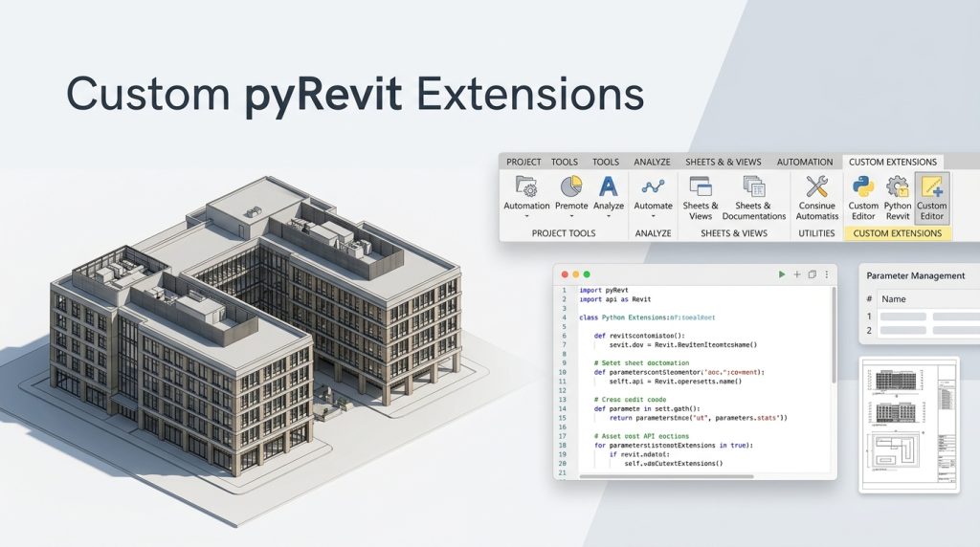Screen dimensions: 980x547
Task: Open the drawing sheet thumbnail
Action: pos(909,425)
